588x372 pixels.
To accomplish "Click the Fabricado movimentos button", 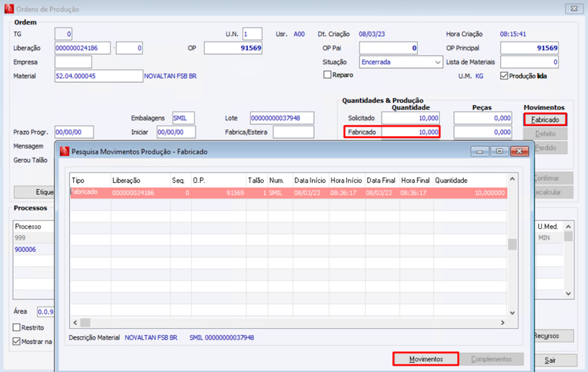I will point(545,119).
